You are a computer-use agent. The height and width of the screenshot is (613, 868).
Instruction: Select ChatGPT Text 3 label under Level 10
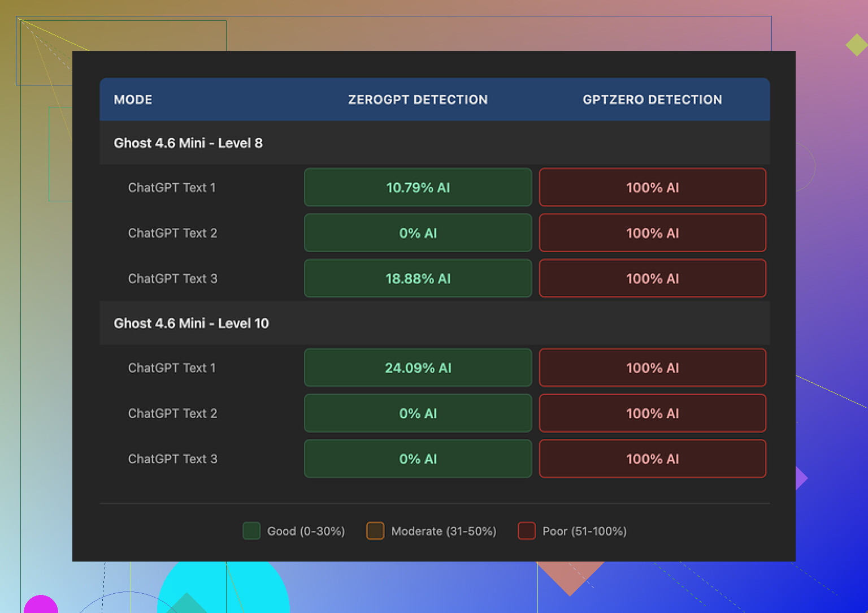pos(172,459)
